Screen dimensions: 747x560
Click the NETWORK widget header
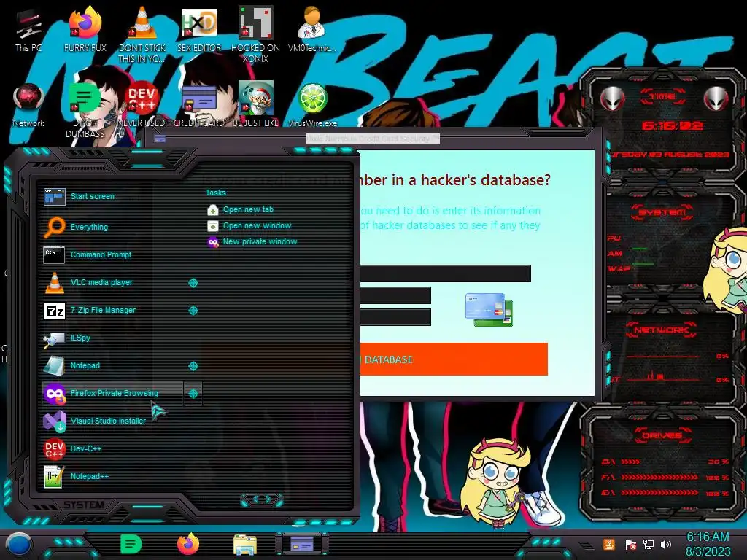tap(661, 330)
